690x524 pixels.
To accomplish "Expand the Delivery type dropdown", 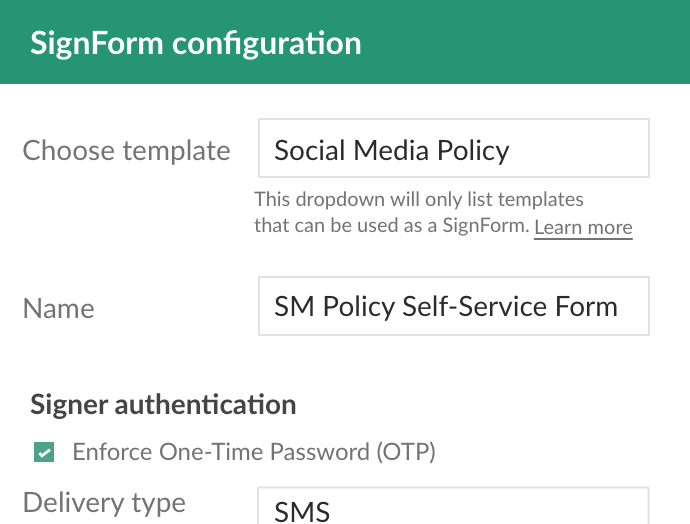I will point(453,509).
